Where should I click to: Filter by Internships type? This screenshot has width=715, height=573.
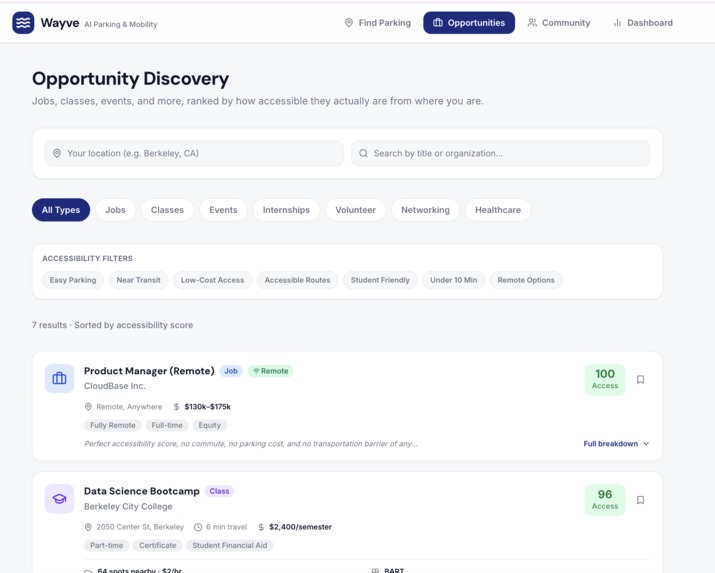coord(286,210)
